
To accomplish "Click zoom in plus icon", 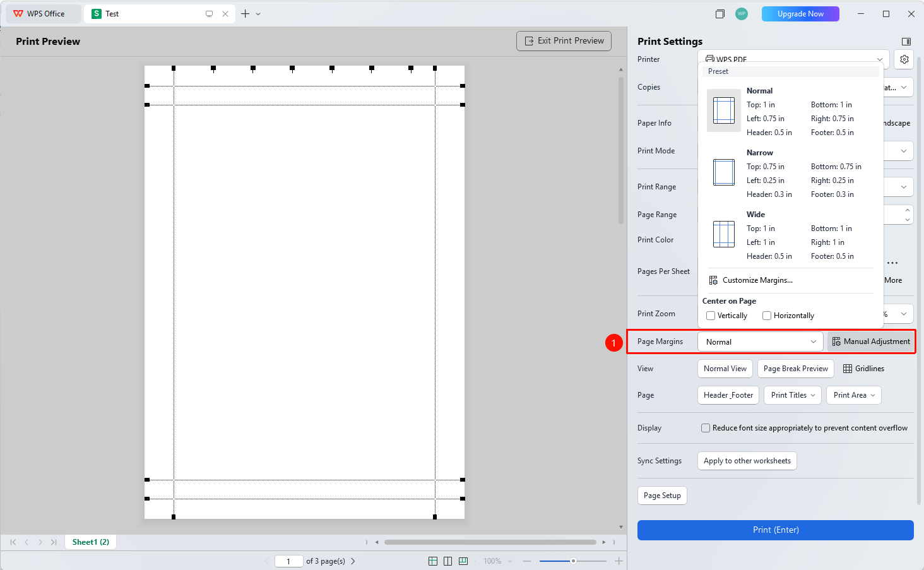I will pos(619,561).
